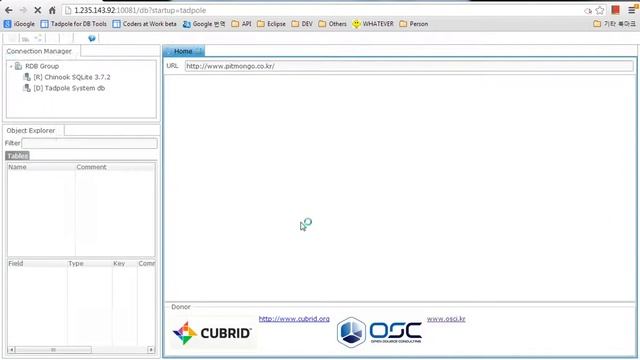Select the Home tab
Viewport: 640px width, 360px height.
[183, 51]
